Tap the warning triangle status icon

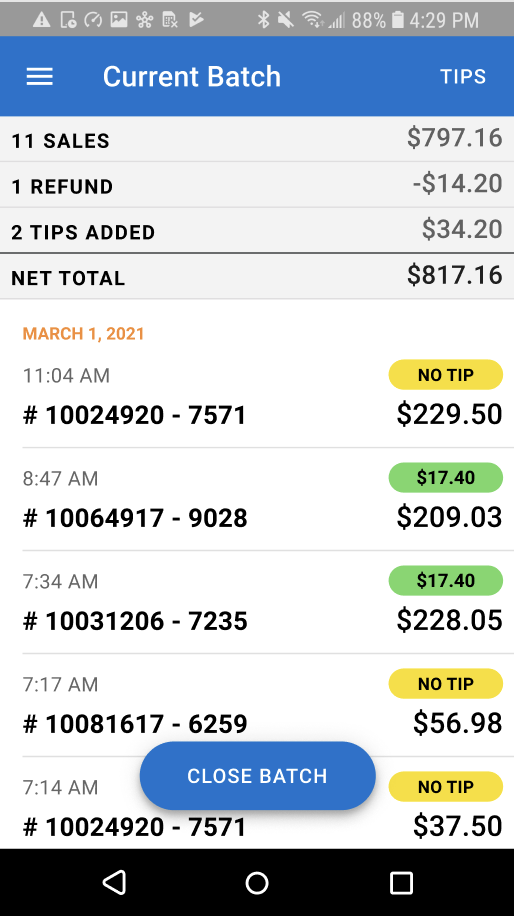point(41,20)
